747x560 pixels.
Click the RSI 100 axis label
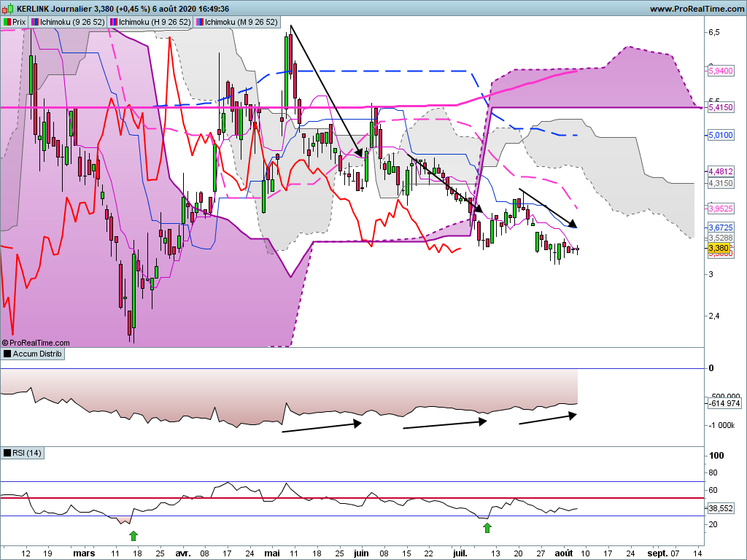(716, 456)
